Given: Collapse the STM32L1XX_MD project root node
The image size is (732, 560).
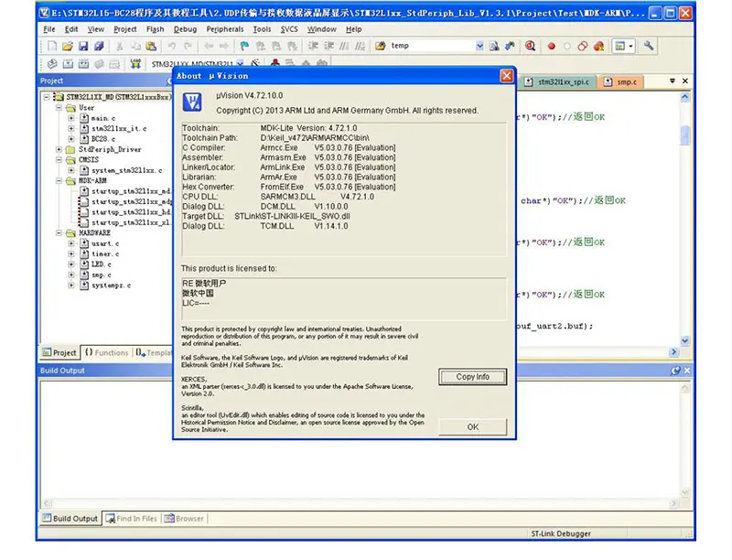Looking at the screenshot, I should coord(47,97).
